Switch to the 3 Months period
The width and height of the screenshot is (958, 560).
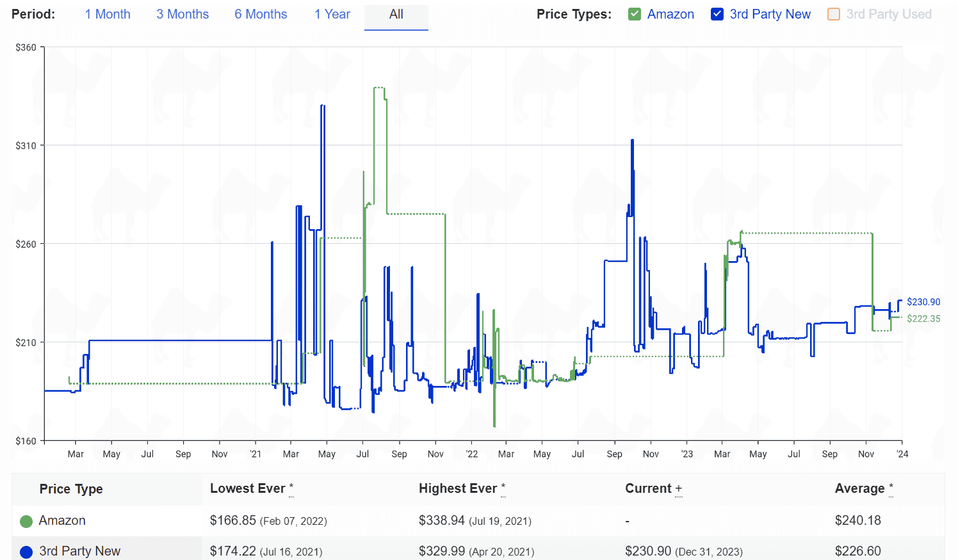(x=183, y=14)
